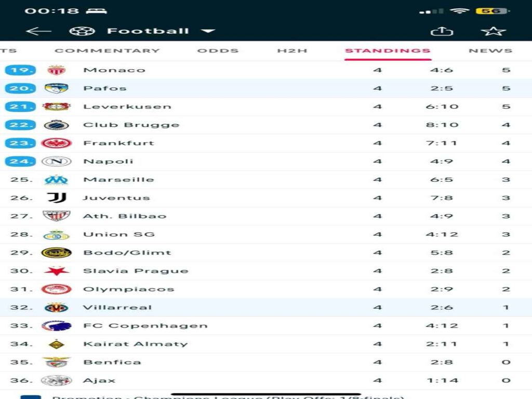Open Villarreal team page

[117, 308]
